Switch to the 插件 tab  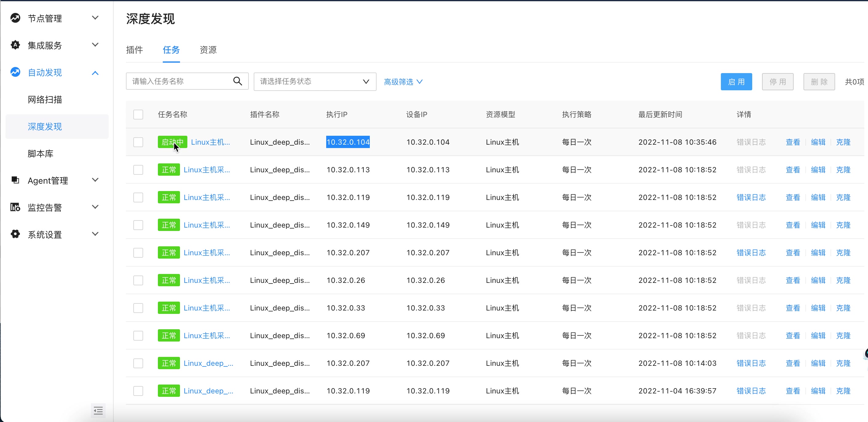[135, 50]
